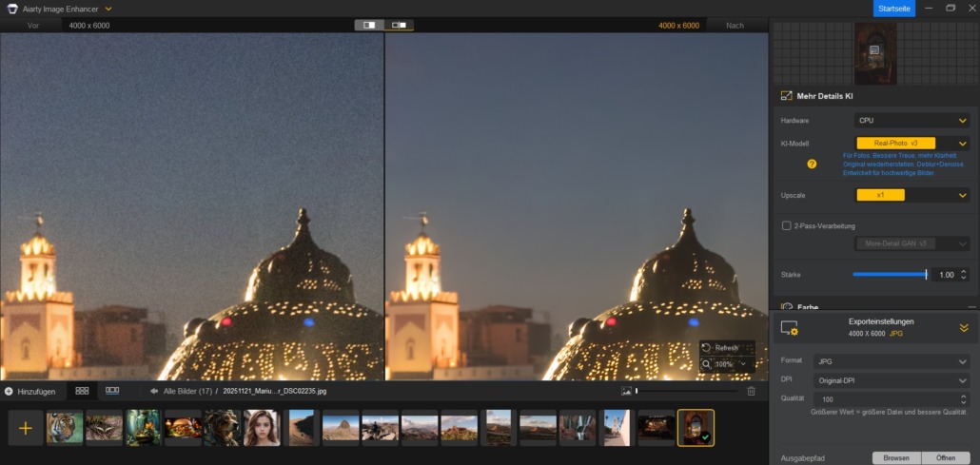Click the yellow question mark help icon
This screenshot has width=980, height=465.
(812, 164)
